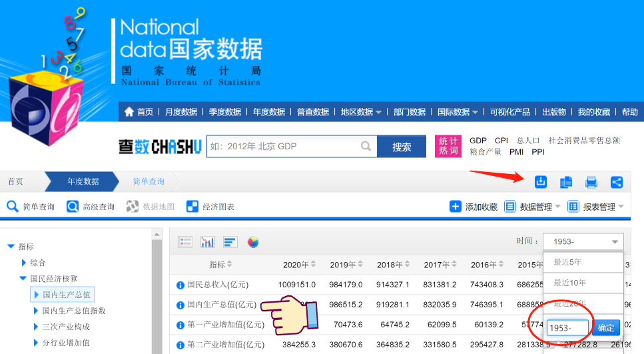This screenshot has width=644, height=354.
Task: Open 普查数据 in navigation bar
Action: point(313,112)
